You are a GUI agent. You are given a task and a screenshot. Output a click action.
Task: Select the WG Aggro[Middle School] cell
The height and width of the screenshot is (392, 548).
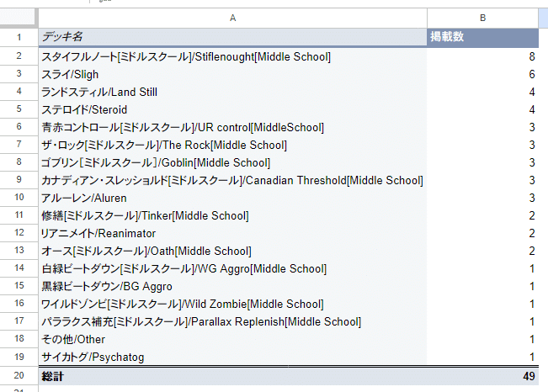[233, 268]
